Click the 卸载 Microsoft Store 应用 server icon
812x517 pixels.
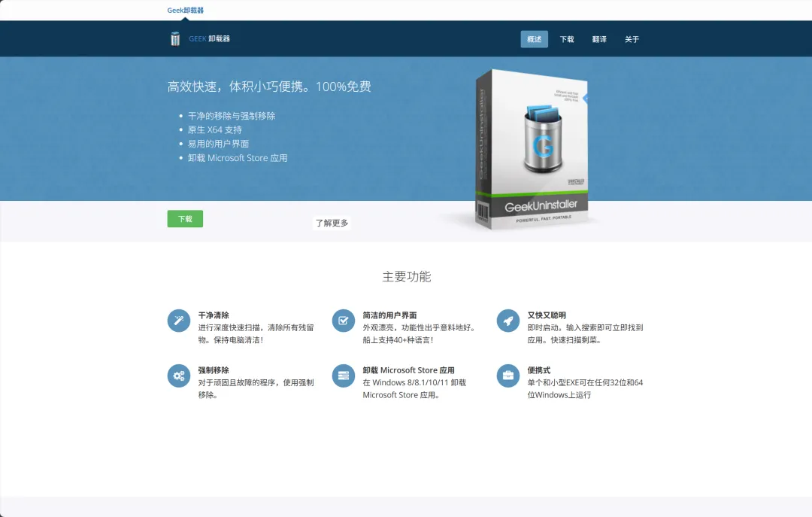pos(344,376)
